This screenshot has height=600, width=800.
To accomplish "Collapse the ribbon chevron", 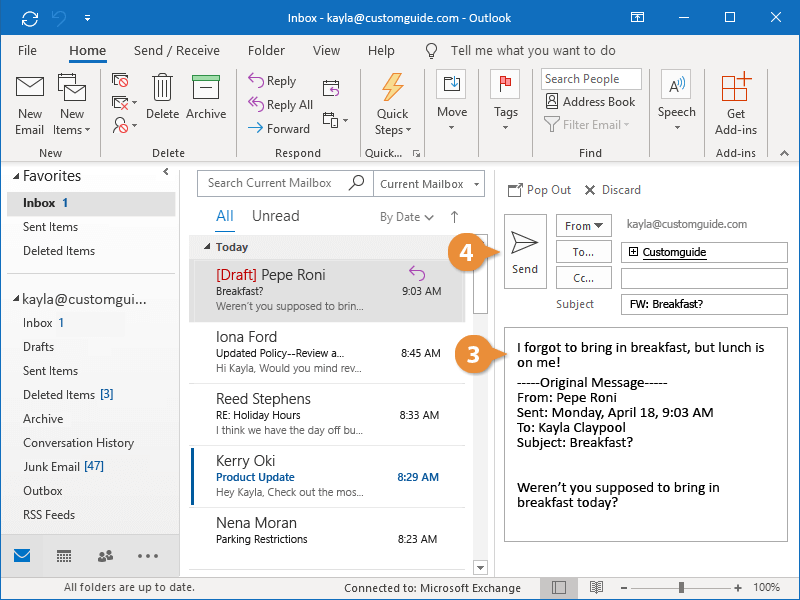I will tap(784, 153).
